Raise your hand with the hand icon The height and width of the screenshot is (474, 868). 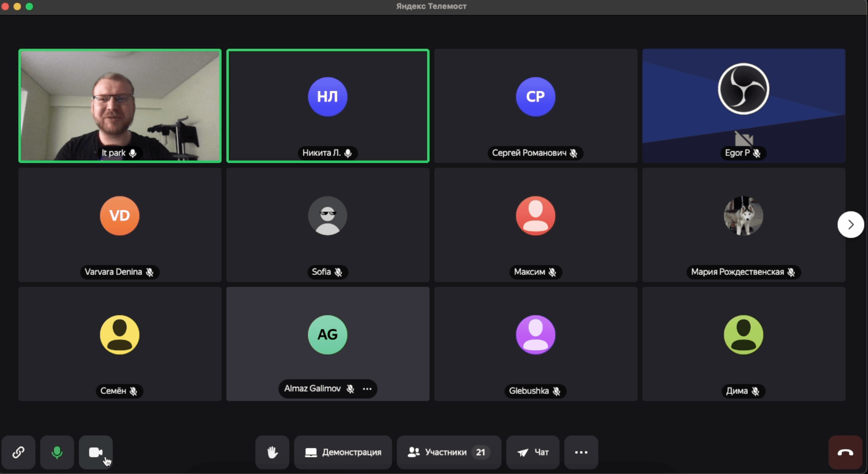tap(272, 452)
